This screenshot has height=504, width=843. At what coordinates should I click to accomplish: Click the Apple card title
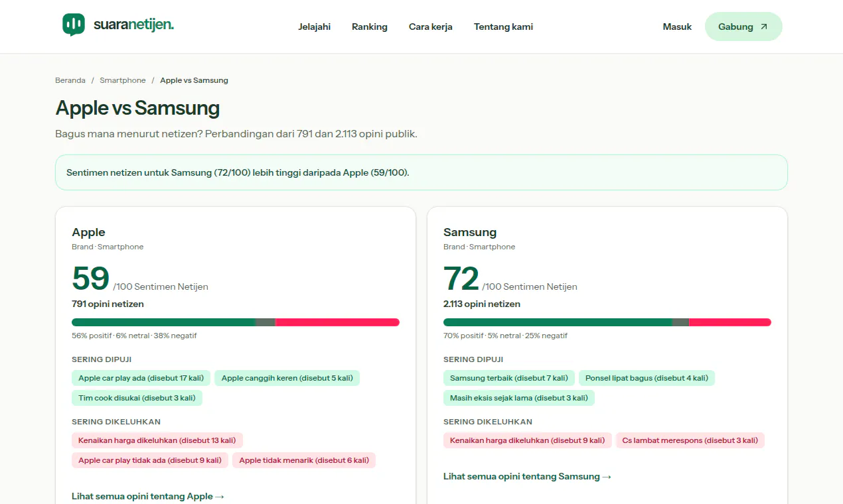(x=88, y=232)
